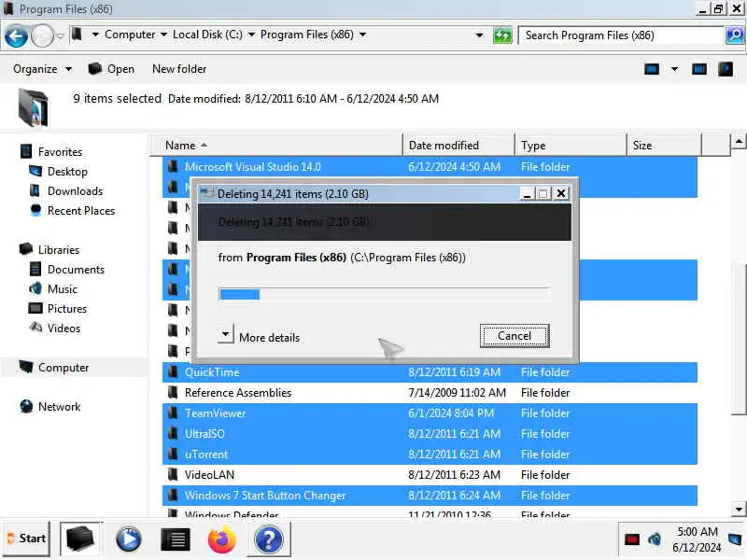
Task: Click the taskbar clock showing 5:00 AM
Action: point(697,539)
